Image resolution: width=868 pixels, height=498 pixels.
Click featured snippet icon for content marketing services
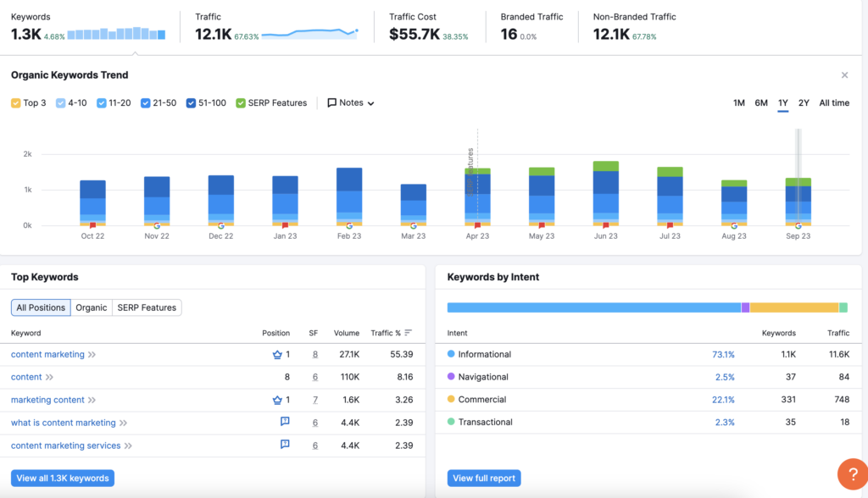(285, 445)
